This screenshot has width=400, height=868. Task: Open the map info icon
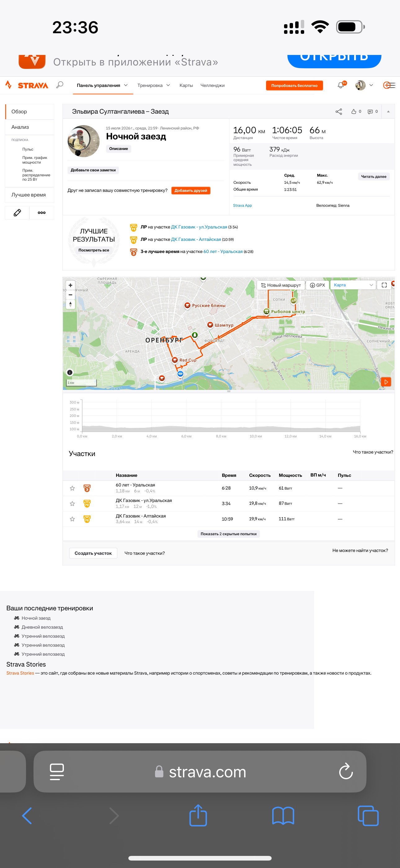(70, 372)
